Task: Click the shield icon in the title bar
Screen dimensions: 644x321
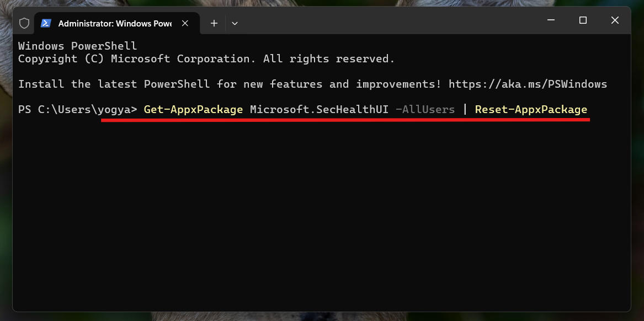Action: coord(24,23)
